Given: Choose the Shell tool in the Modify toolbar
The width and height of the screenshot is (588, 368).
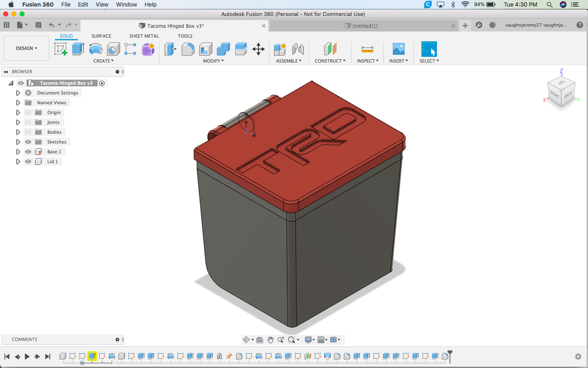Looking at the screenshot, I should [205, 49].
